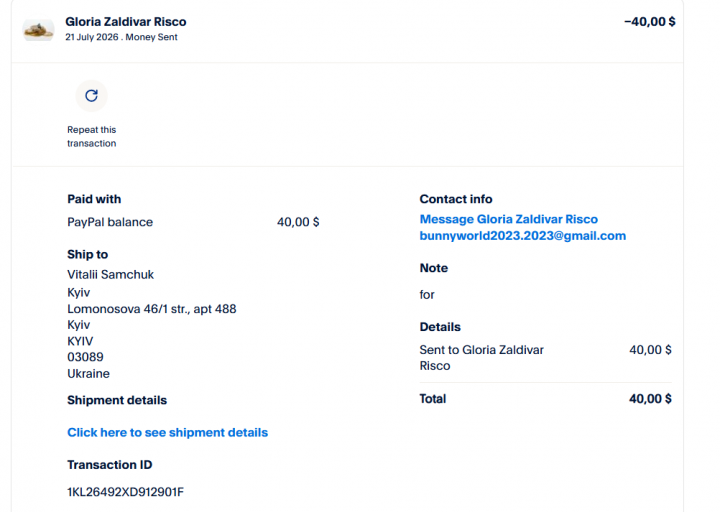Click the postal code 03089
This screenshot has width=720, height=512.
click(85, 357)
